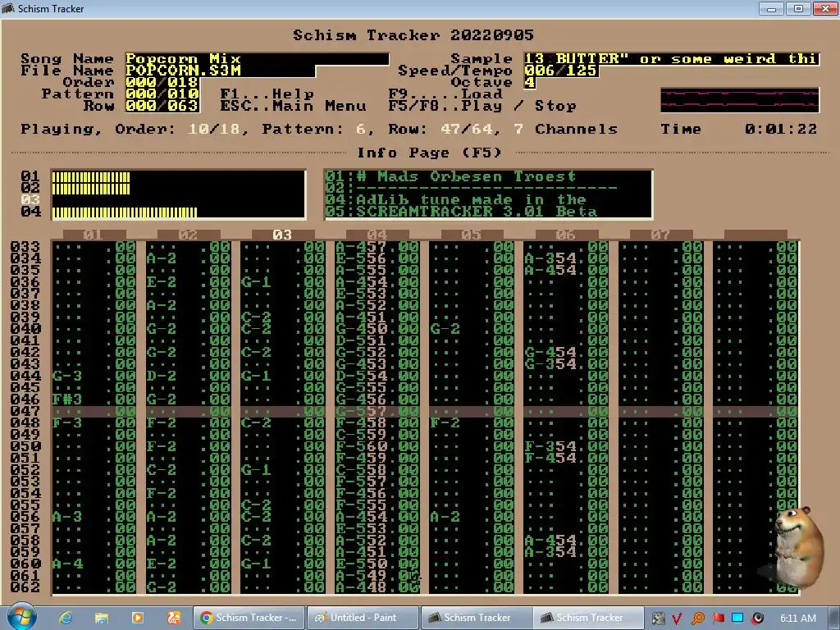
Task: Click the orange magnifier tray icon
Action: 697,619
